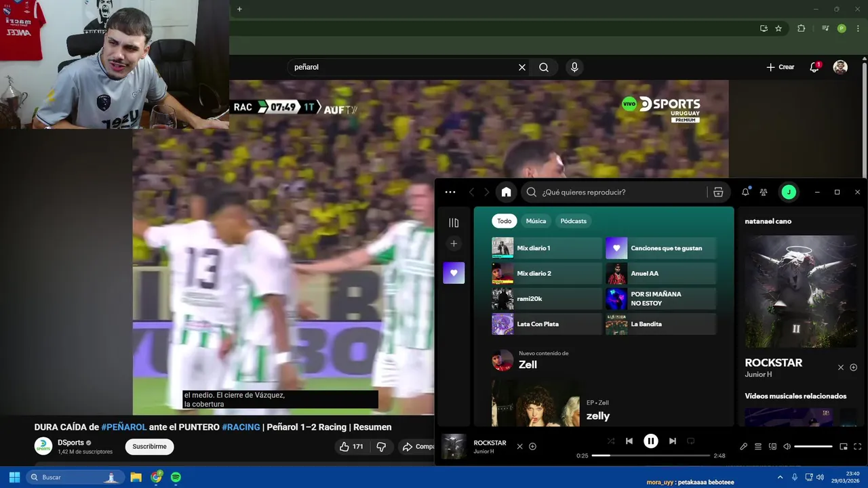Select the Pódcasts filter chip

click(x=574, y=221)
